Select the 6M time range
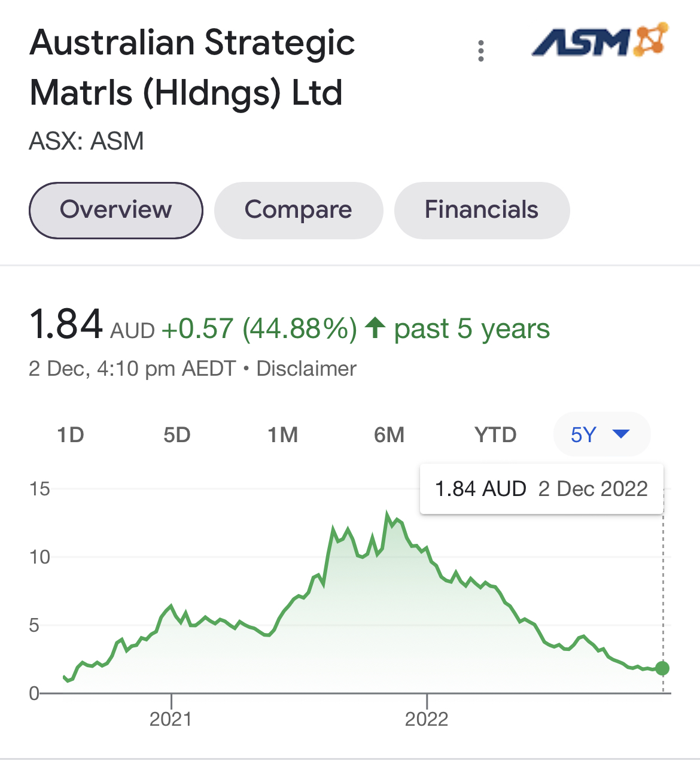The image size is (700, 776). pos(389,434)
